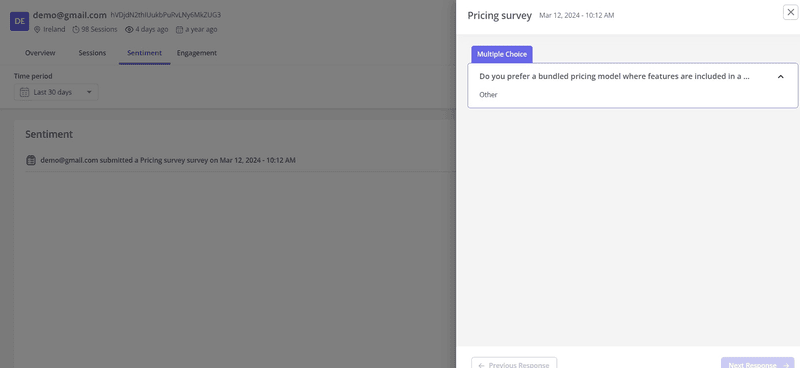This screenshot has width=800, height=368.
Task: Switch to the Sentiment tab
Action: pyautogui.click(x=144, y=53)
